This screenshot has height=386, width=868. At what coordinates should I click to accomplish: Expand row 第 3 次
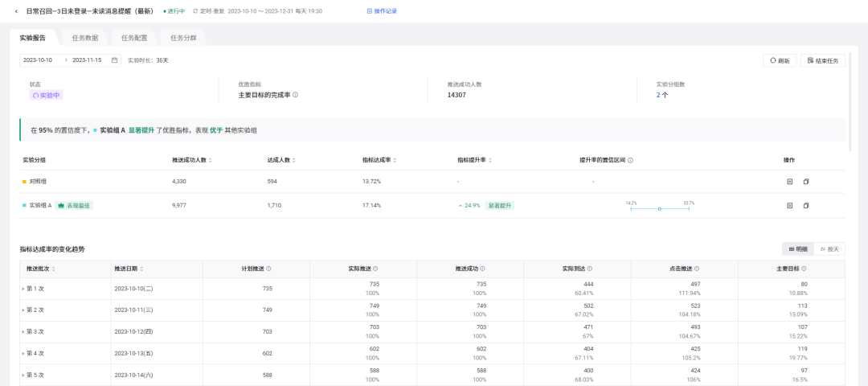point(23,332)
